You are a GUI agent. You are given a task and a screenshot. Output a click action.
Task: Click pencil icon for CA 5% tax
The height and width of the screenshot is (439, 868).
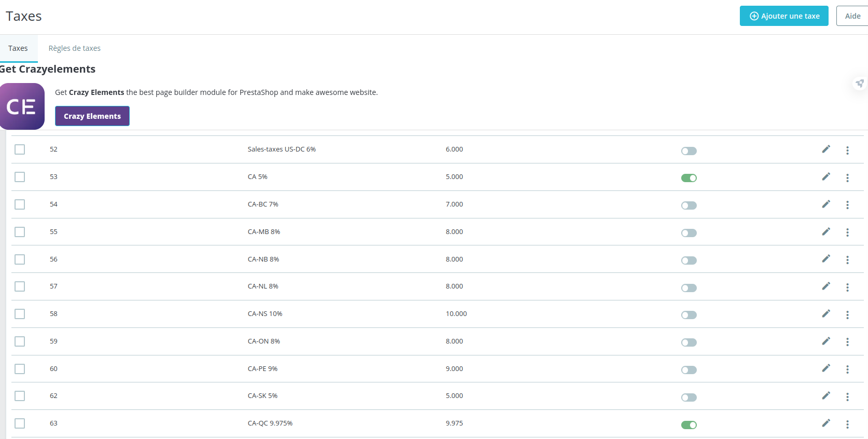pyautogui.click(x=826, y=177)
